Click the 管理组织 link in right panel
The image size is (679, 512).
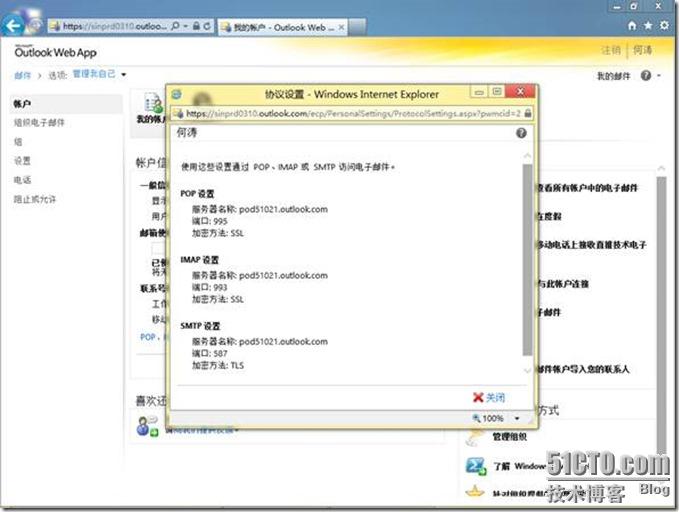510,437
